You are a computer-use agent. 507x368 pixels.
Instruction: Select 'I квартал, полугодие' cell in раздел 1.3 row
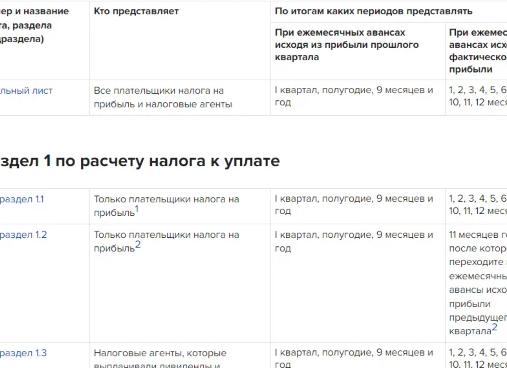pyautogui.click(x=354, y=358)
